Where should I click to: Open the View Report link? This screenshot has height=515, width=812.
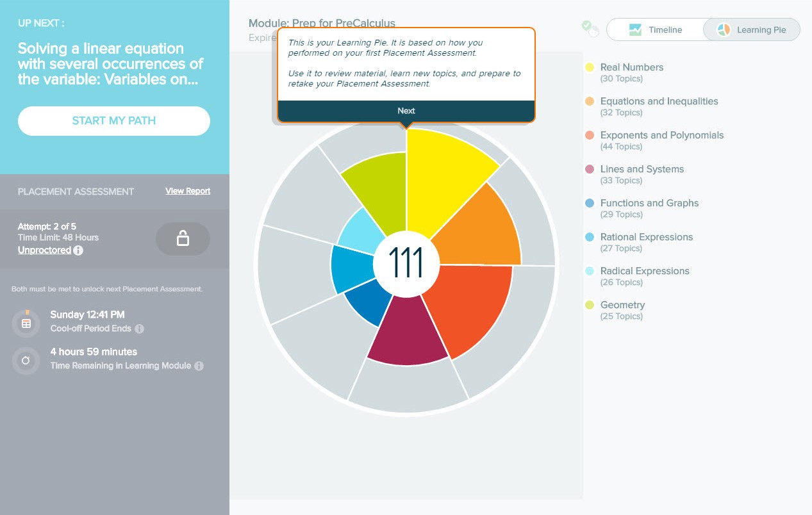point(188,191)
